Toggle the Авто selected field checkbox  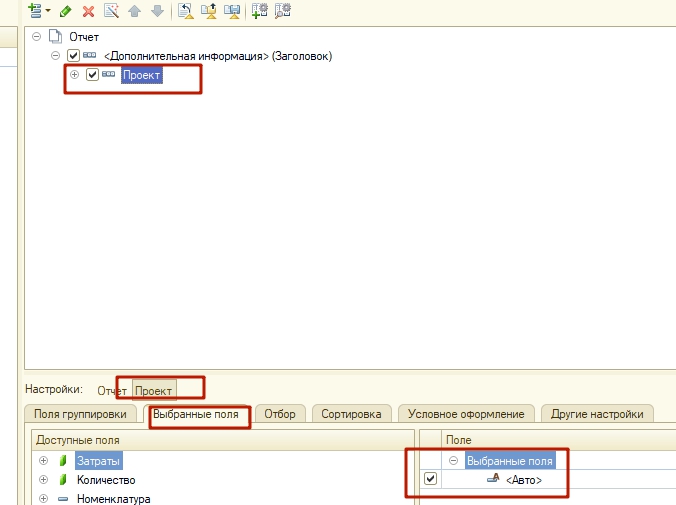430,480
